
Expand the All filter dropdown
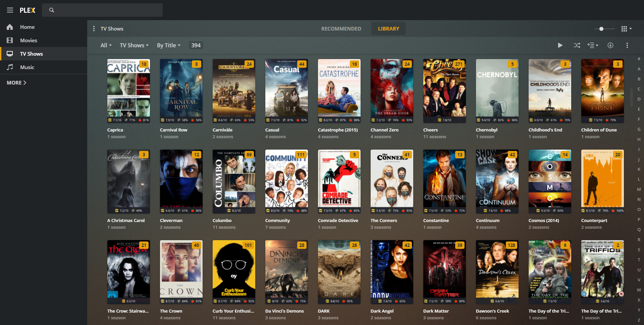pos(106,46)
